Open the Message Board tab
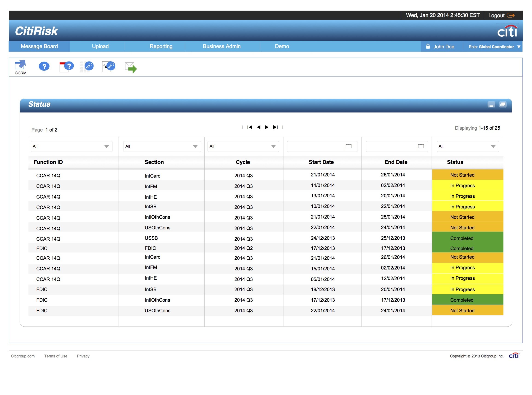Screen dimensions: 532x395 (39, 46)
